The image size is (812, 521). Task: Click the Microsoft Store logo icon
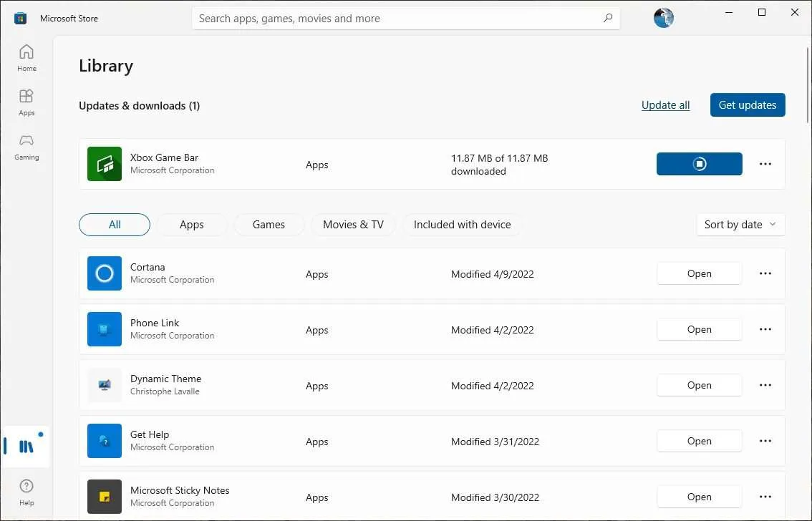tap(20, 19)
